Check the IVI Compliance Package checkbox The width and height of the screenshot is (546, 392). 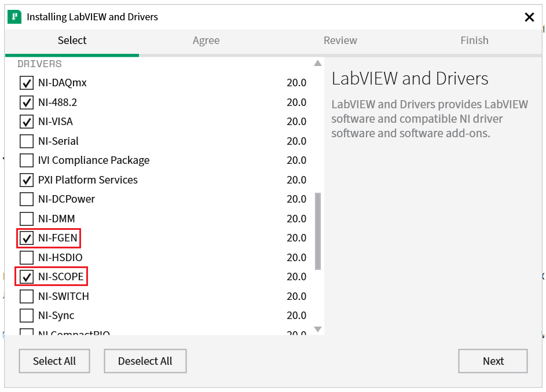(27, 160)
